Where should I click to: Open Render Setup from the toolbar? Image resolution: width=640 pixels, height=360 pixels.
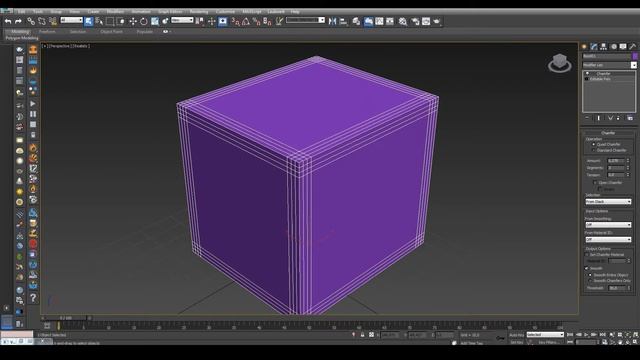coord(415,21)
